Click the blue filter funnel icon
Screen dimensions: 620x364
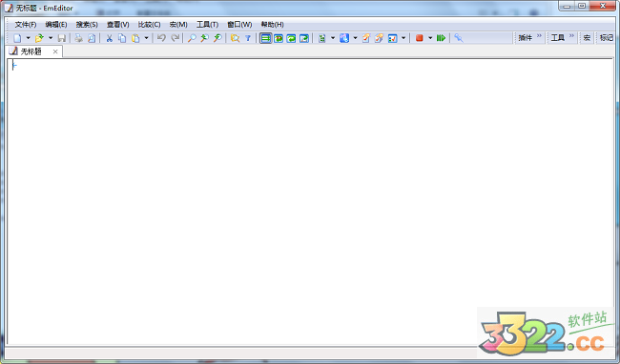(x=248, y=38)
